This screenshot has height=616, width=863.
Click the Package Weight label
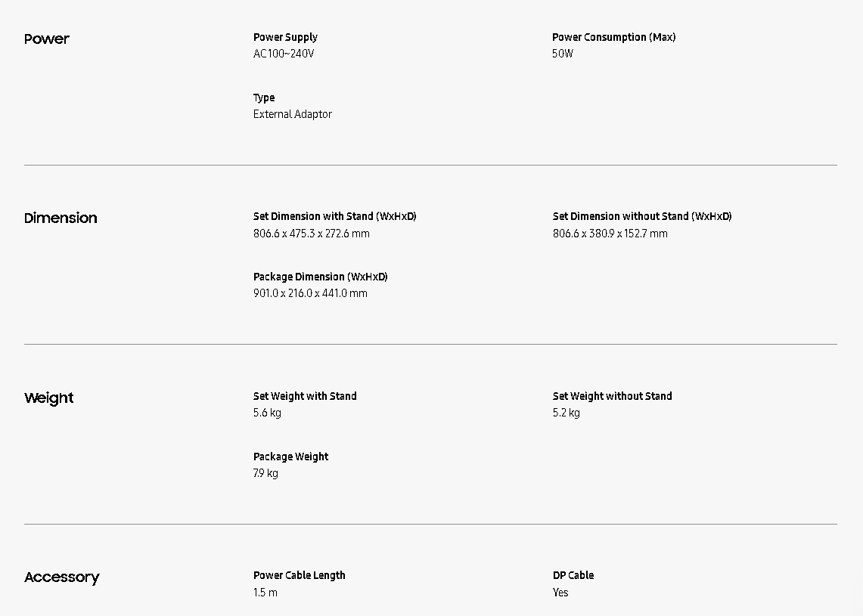pyautogui.click(x=291, y=457)
